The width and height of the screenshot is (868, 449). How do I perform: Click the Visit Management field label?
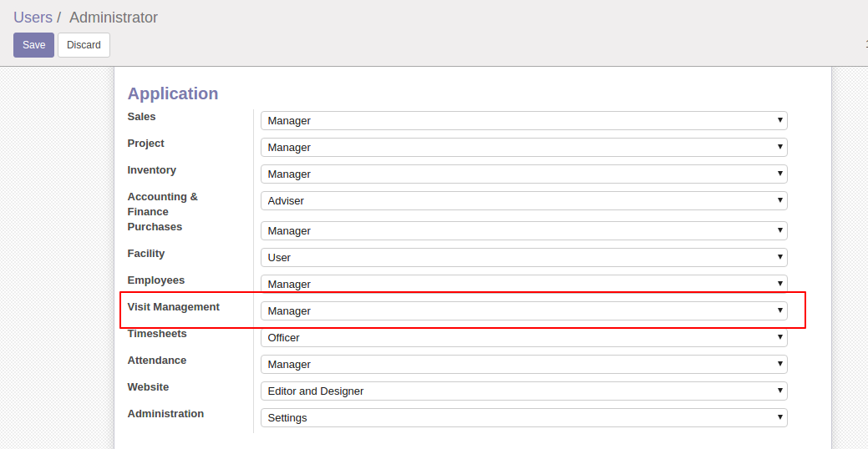pos(173,307)
